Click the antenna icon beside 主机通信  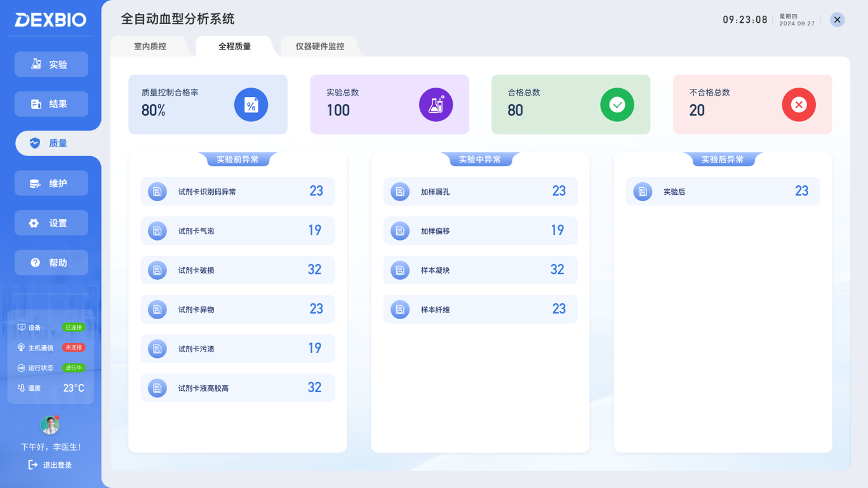tap(20, 347)
